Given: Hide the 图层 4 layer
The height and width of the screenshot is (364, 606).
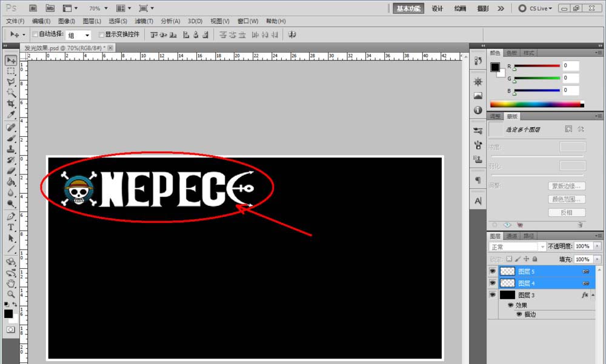Looking at the screenshot, I should (492, 283).
